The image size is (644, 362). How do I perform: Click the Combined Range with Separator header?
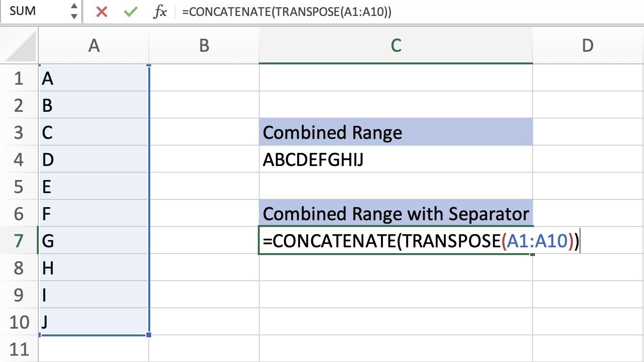[396, 213]
